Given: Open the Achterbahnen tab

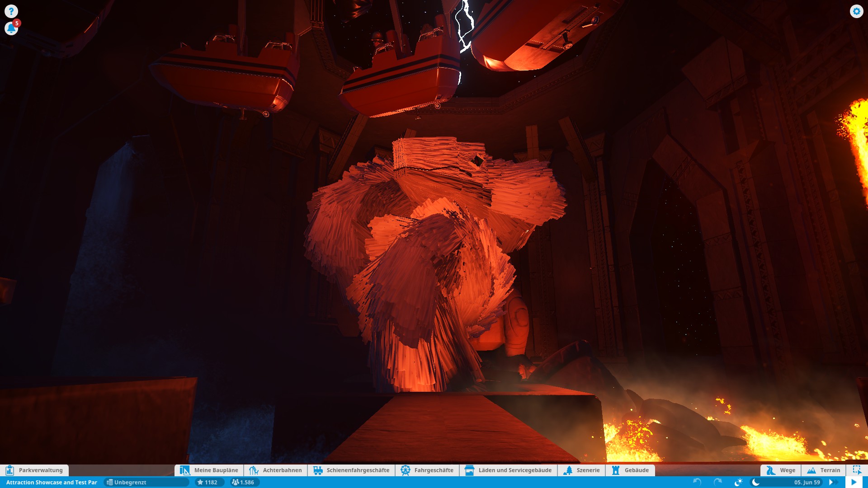Looking at the screenshot, I should tap(275, 470).
